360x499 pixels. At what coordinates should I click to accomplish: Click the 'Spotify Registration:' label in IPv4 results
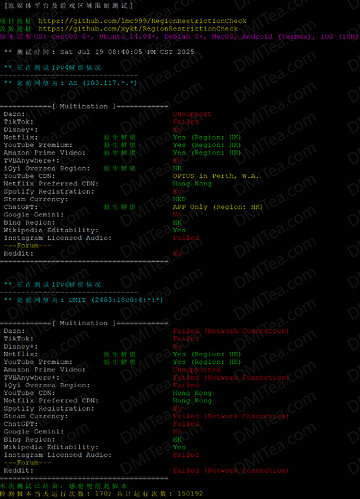tap(49, 192)
